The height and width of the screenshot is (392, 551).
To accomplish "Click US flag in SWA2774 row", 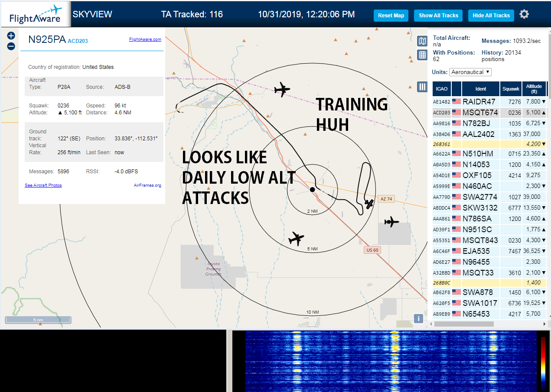I will click(456, 197).
